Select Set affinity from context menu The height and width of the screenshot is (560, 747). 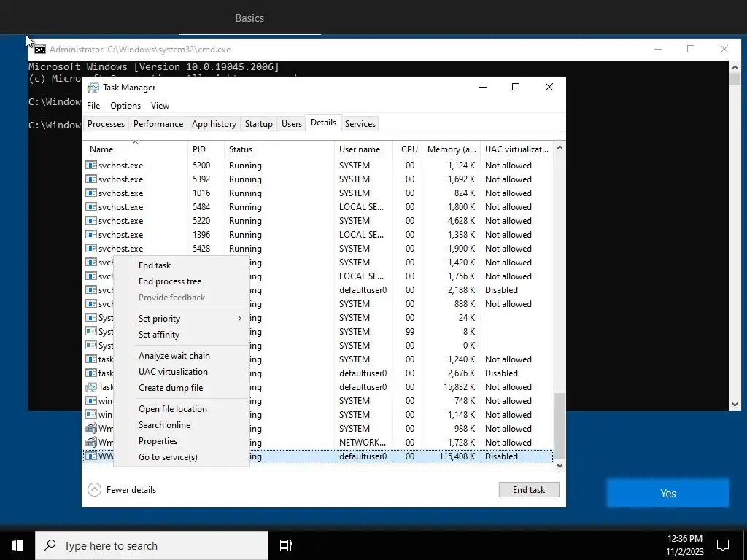click(x=158, y=334)
